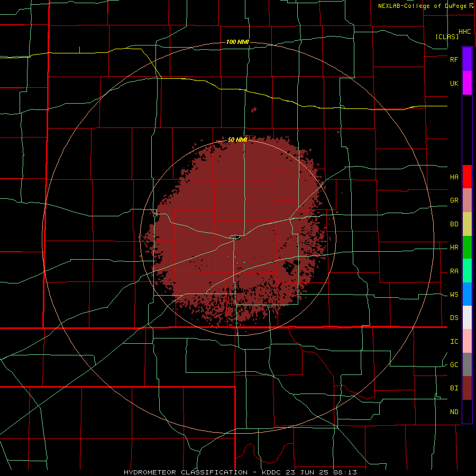476x476 pixels.
Task: Click the WS legend label
Action: tap(454, 295)
